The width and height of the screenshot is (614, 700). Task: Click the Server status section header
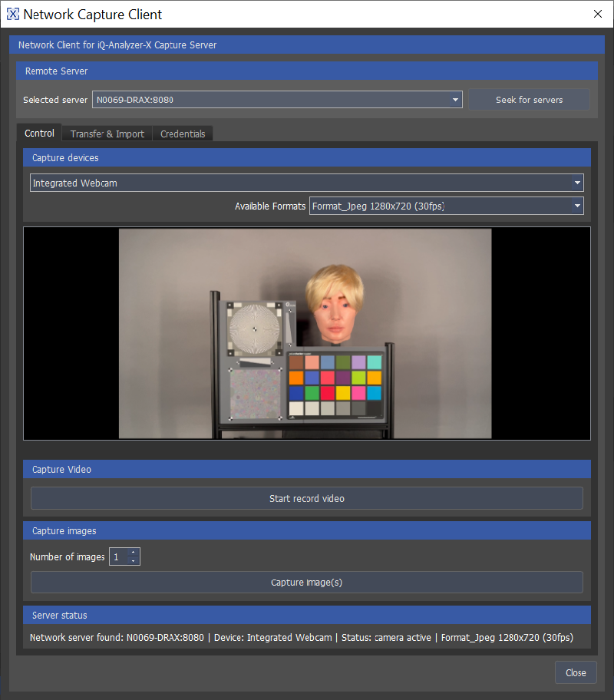pyautogui.click(x=307, y=615)
